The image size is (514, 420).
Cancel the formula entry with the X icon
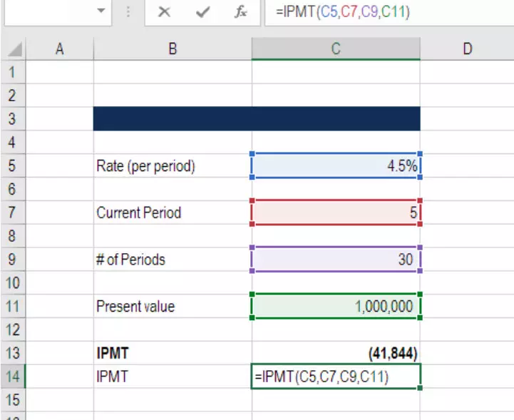point(164,12)
